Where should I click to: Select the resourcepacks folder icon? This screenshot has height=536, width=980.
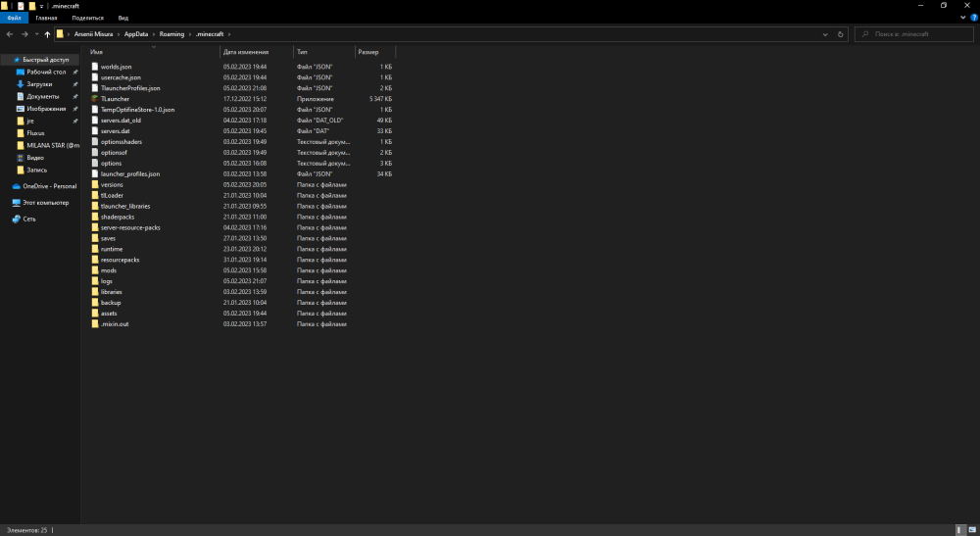[x=95, y=260]
